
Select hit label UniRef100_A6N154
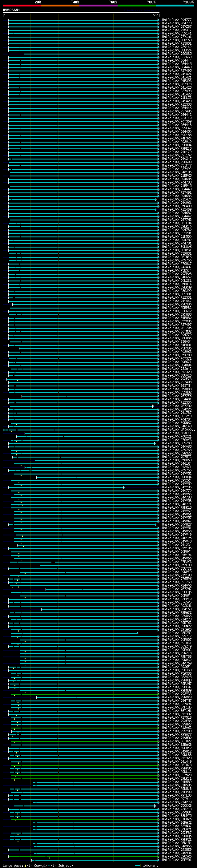[x=177, y=843]
